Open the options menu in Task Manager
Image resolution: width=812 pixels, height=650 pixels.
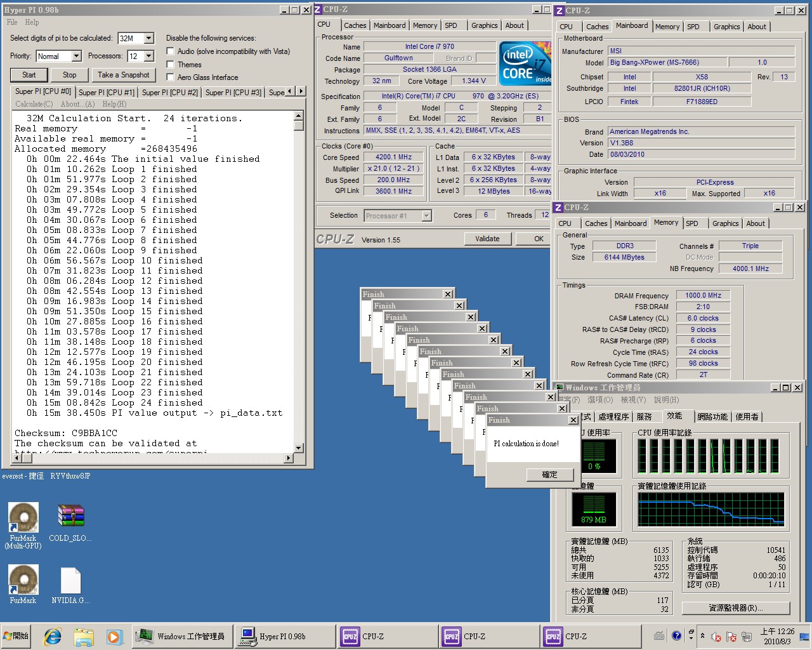[599, 400]
